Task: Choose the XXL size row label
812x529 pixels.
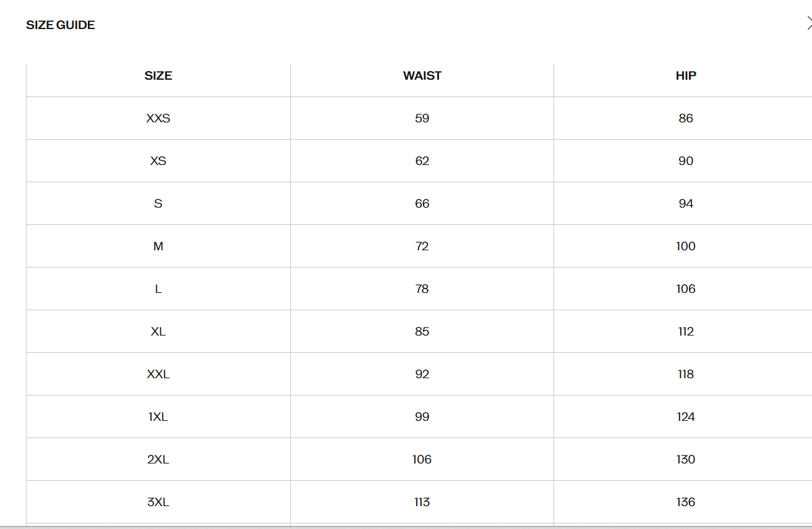Action: (158, 375)
